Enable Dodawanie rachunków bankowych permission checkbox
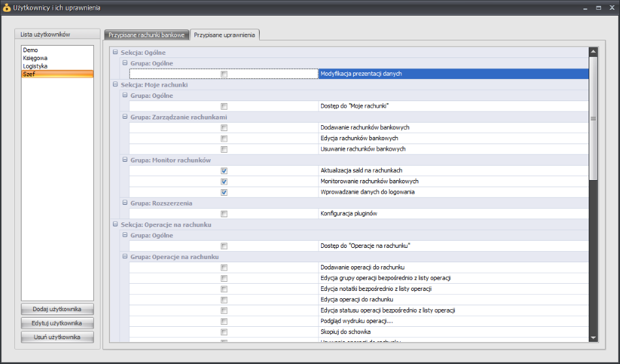Screen dimensions: 620x364 (225, 128)
